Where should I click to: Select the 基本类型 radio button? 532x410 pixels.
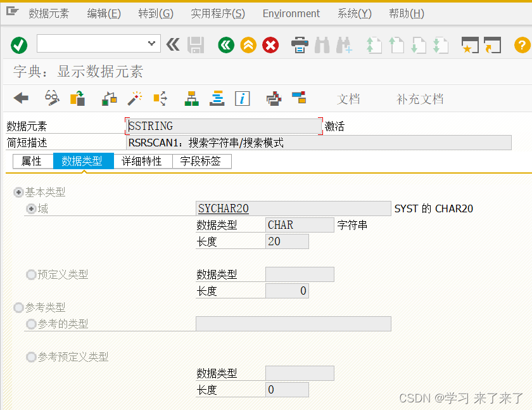point(18,192)
